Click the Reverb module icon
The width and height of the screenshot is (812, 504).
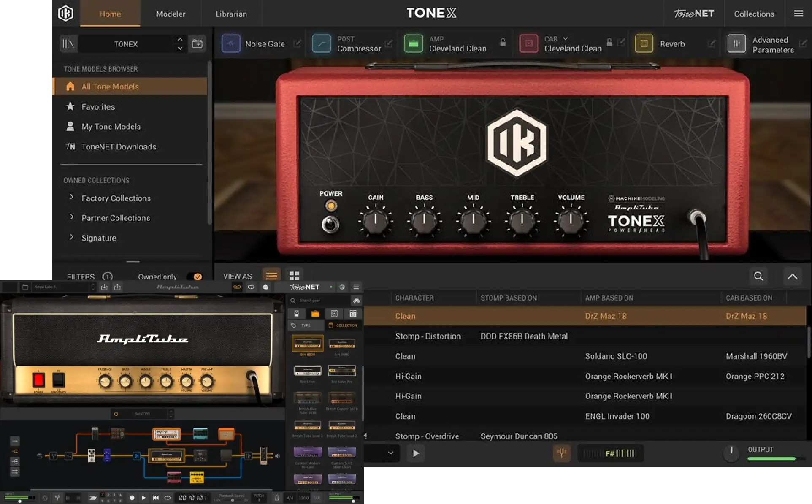pyautogui.click(x=644, y=44)
